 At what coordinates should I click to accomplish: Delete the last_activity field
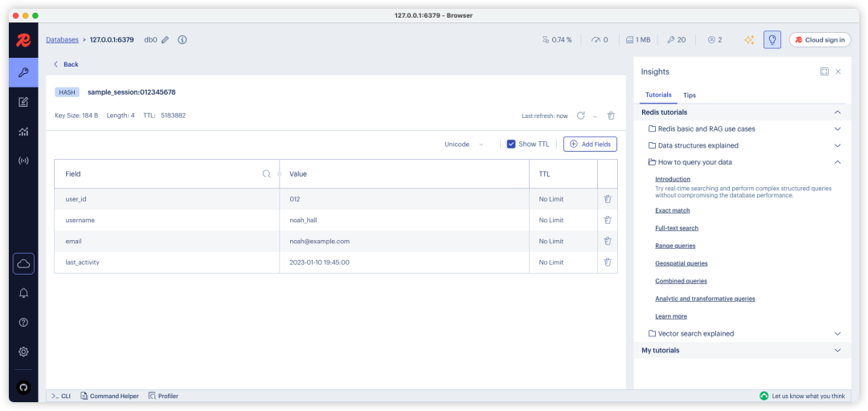[608, 262]
